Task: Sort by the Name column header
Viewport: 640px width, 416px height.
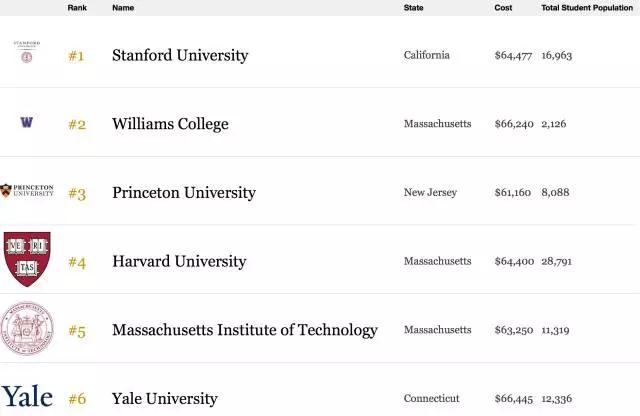Action: coord(123,8)
